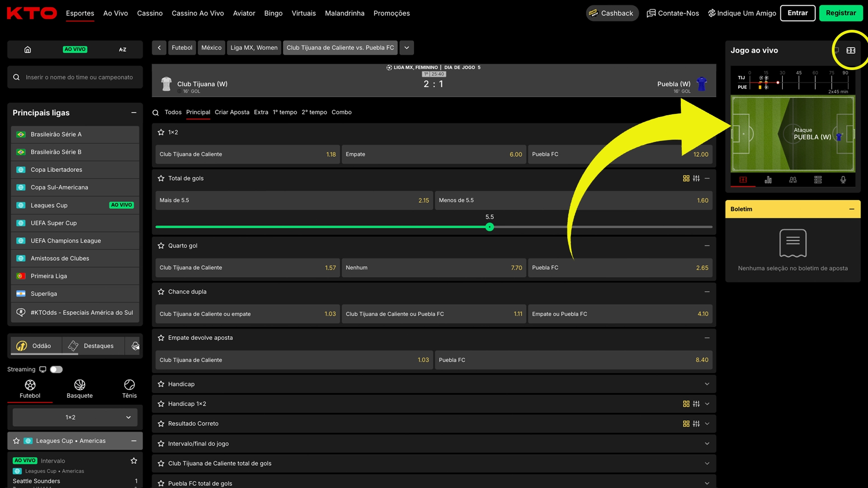Viewport: 868px width, 488px height.
Task: Go back with the breadcrumb arrow
Action: (x=159, y=48)
